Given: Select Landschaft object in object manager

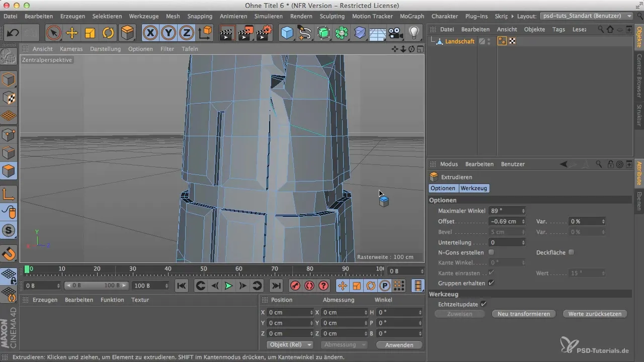Looking at the screenshot, I should (460, 41).
